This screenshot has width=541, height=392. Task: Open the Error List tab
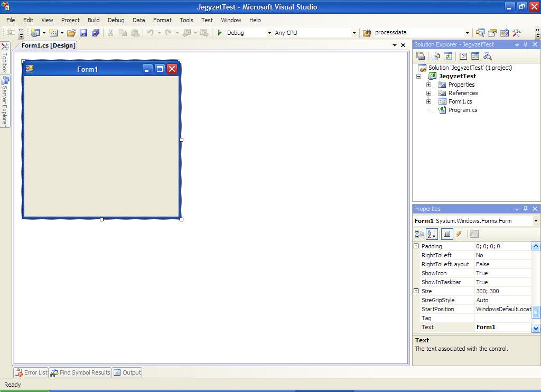(x=31, y=372)
